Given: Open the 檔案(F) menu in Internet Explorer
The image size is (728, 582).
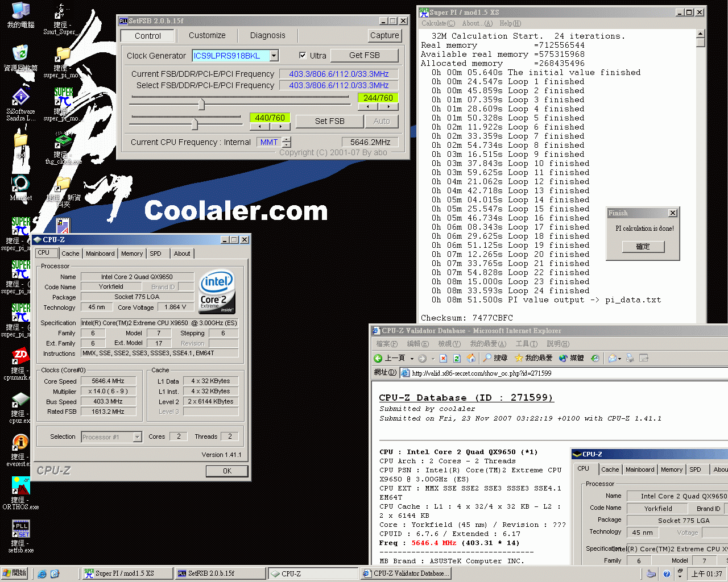Looking at the screenshot, I should [x=386, y=344].
